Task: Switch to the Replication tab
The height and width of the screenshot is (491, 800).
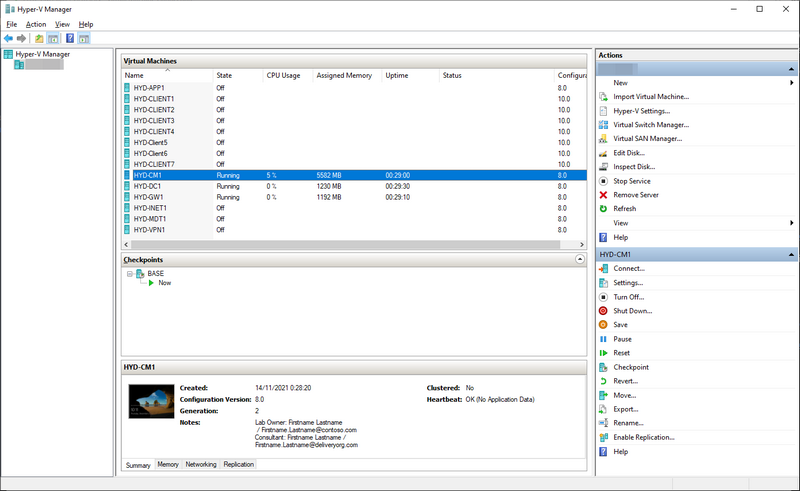Action: click(x=238, y=464)
